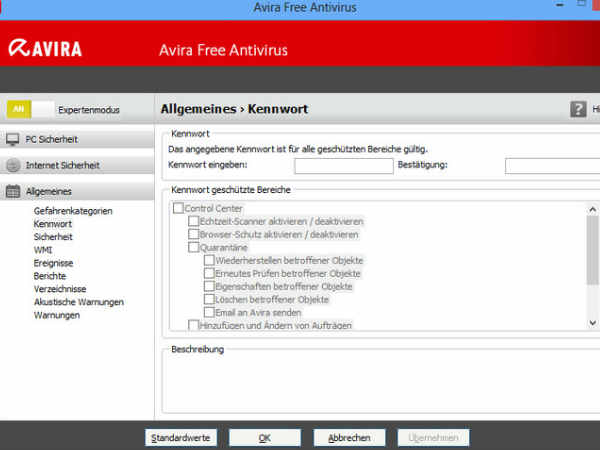The image size is (600, 450).
Task: Click the protected areas list scroll-up arrow
Action: (592, 209)
